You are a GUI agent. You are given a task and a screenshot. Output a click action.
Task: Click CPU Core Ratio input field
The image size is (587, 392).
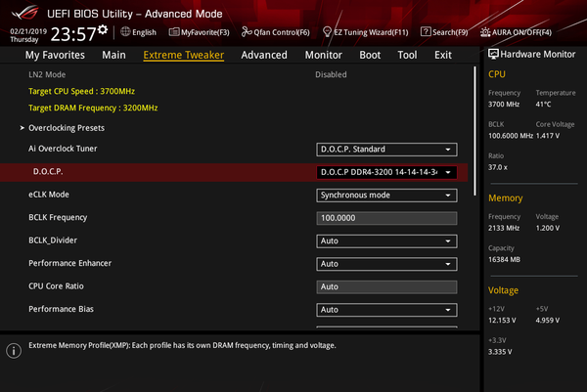click(386, 286)
